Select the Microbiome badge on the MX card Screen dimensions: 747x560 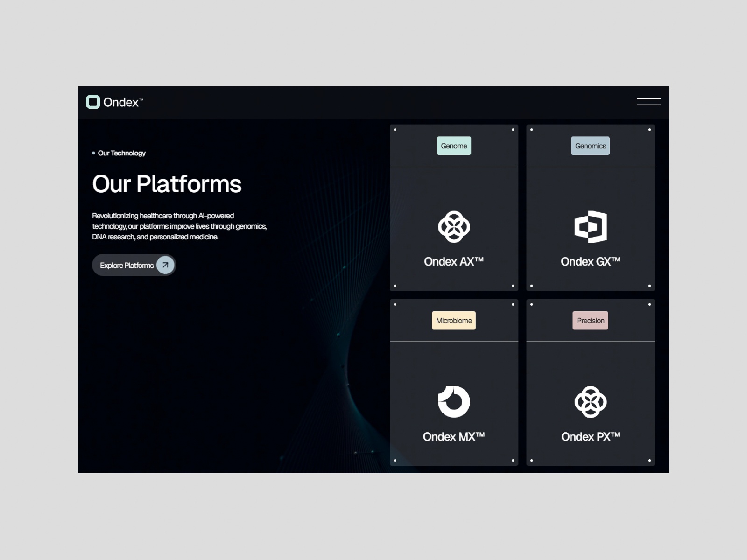(x=453, y=320)
